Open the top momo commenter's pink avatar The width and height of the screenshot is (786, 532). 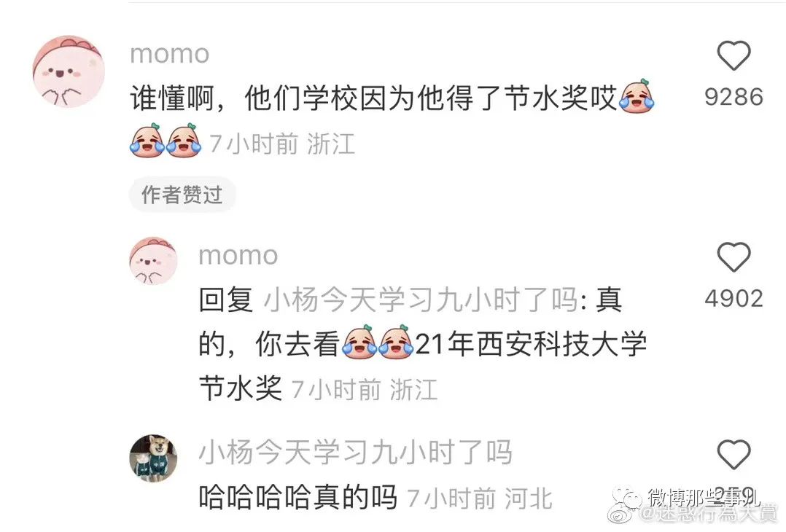[x=69, y=71]
